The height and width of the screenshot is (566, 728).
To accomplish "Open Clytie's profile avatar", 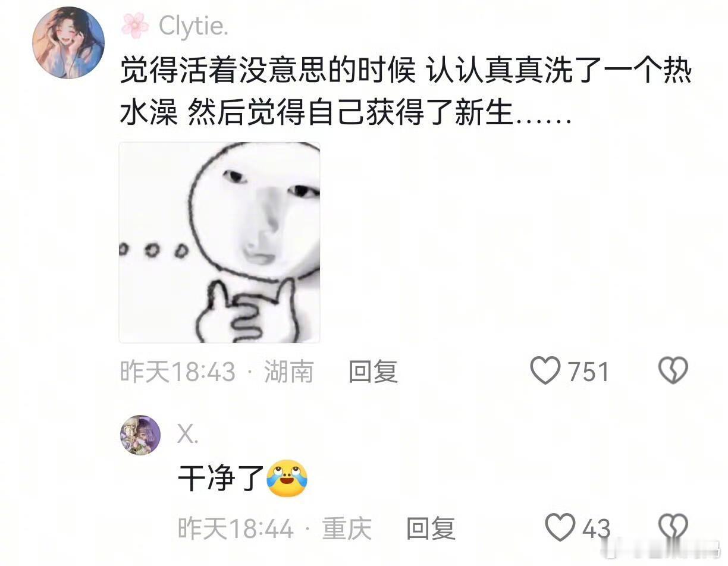I will click(68, 43).
